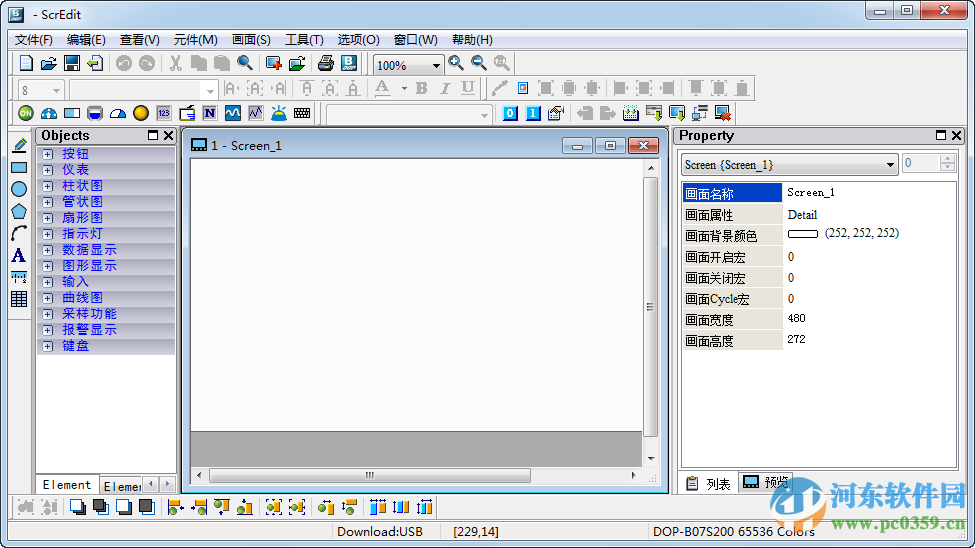The height and width of the screenshot is (548, 975).
Task: Open the 元件(M) menu
Action: tap(195, 40)
